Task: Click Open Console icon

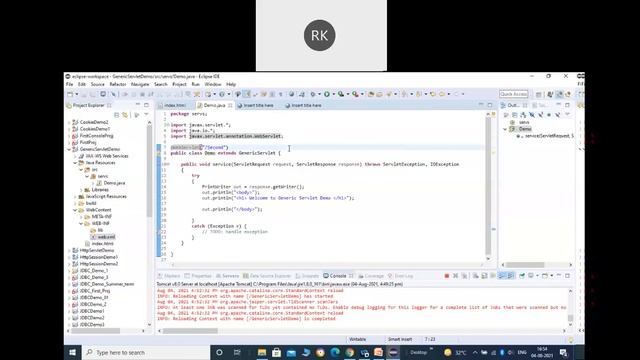Action: click(x=545, y=276)
